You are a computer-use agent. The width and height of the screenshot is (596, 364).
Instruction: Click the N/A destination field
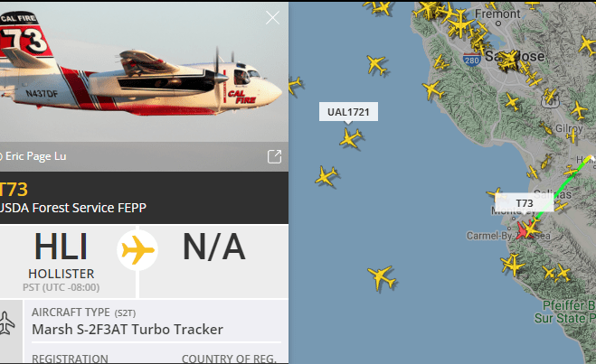coord(214,247)
